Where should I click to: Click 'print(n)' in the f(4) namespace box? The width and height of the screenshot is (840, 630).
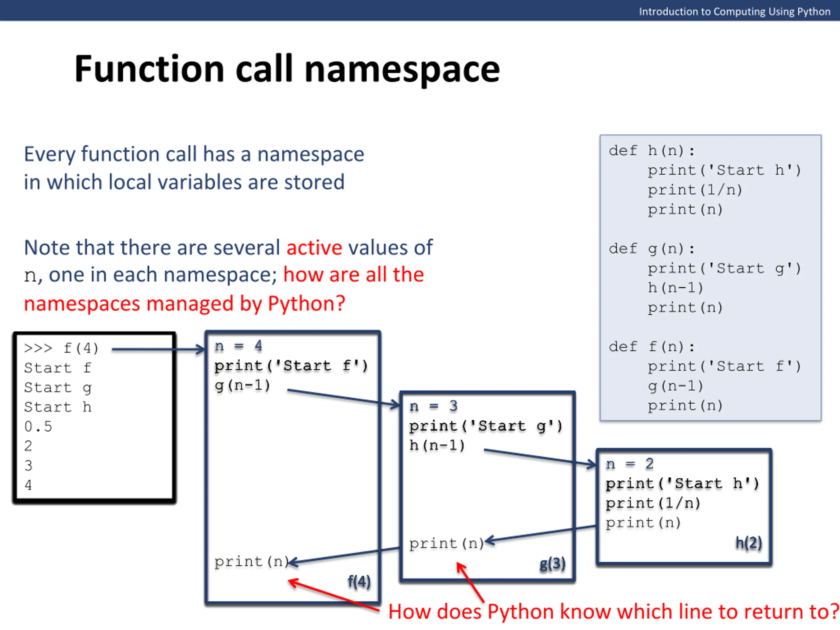(x=252, y=562)
